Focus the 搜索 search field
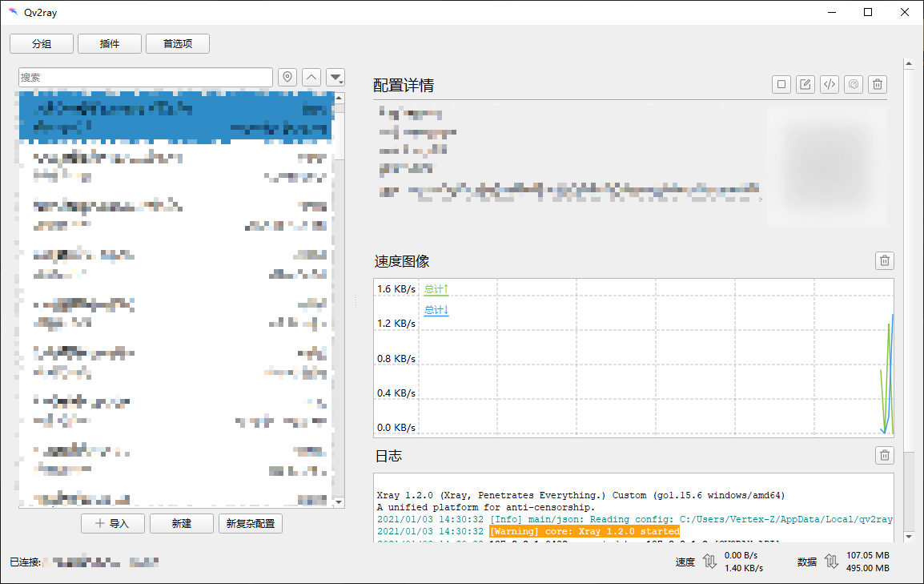This screenshot has width=924, height=584. [146, 77]
